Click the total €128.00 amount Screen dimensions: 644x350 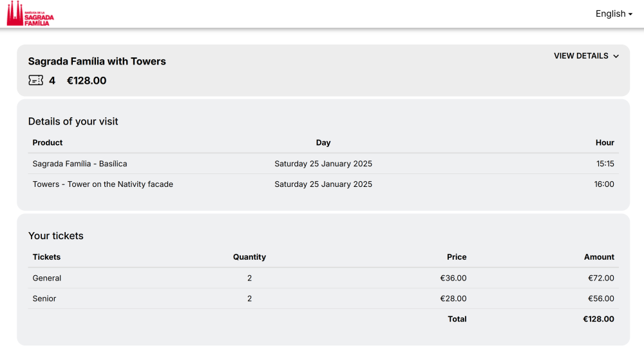click(x=599, y=319)
